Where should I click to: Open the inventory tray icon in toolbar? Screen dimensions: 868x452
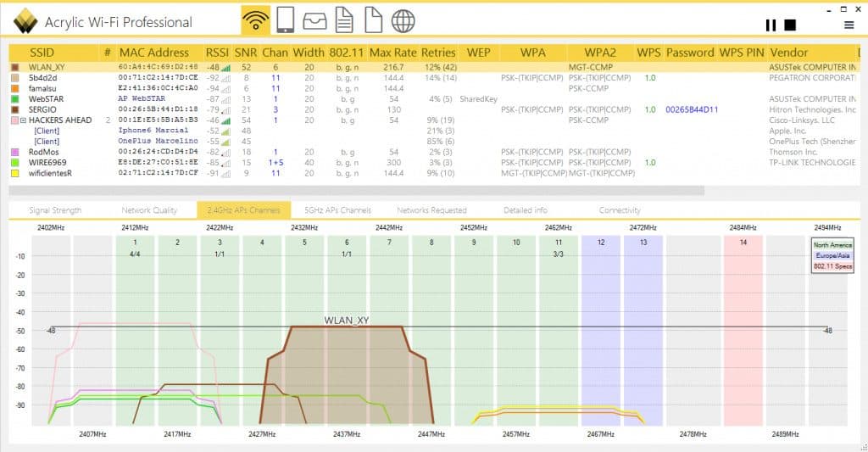pos(314,21)
